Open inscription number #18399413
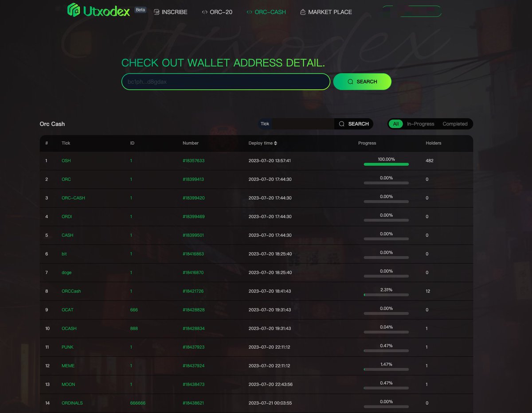The width and height of the screenshot is (532, 413). click(193, 179)
